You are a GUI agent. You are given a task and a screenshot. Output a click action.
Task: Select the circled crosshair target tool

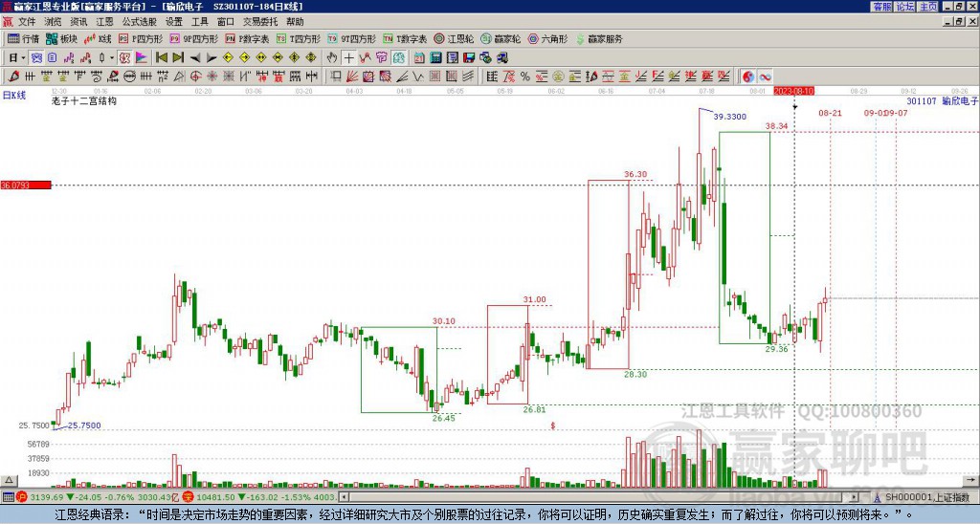195,76
